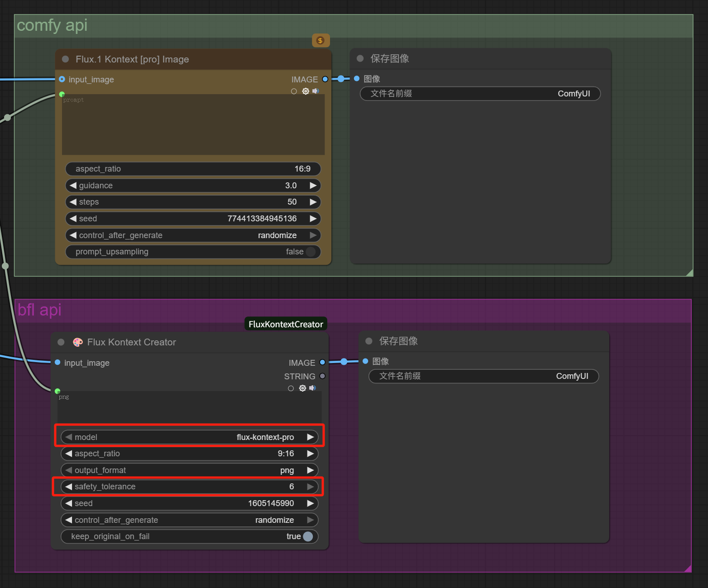Click the gear icon in Flux.1 Kontext node
Image resolution: width=708 pixels, height=588 pixels.
tap(306, 91)
